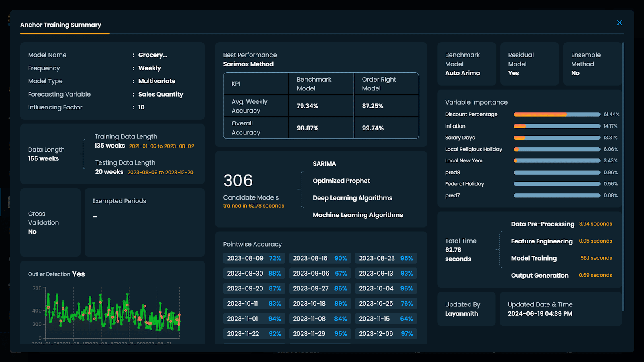Image resolution: width=644 pixels, height=362 pixels.
Task: Click the Benchmark Model Auto Arima card
Action: 466,64
